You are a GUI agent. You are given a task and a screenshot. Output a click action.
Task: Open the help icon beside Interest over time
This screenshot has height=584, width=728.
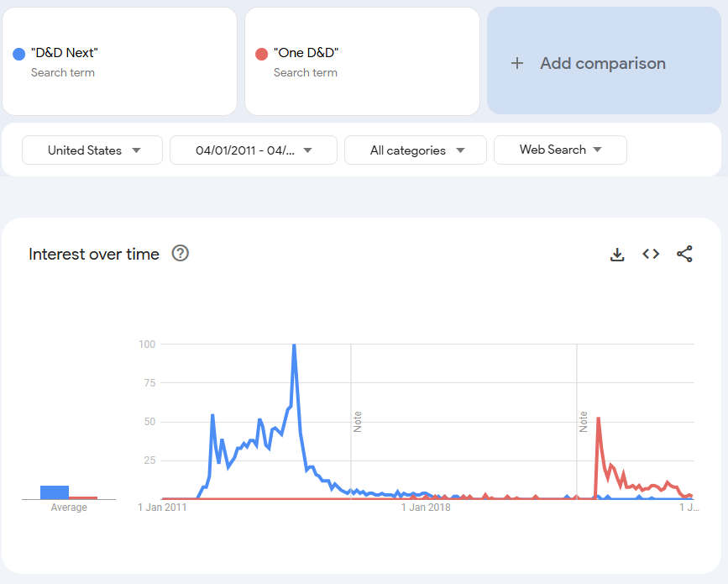pyautogui.click(x=180, y=254)
